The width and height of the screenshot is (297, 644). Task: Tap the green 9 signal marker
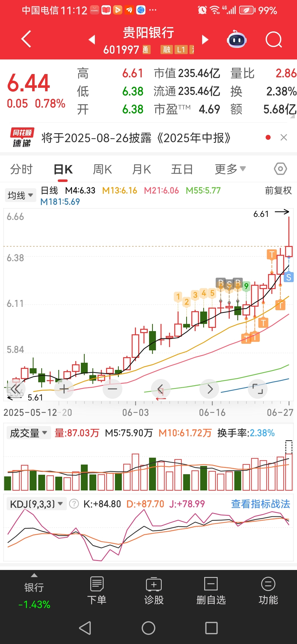pyautogui.click(x=246, y=286)
